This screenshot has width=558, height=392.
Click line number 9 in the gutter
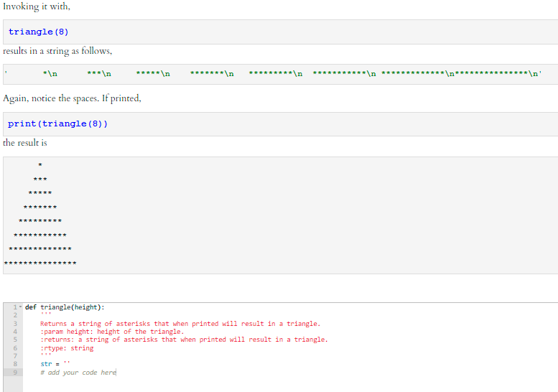point(15,373)
